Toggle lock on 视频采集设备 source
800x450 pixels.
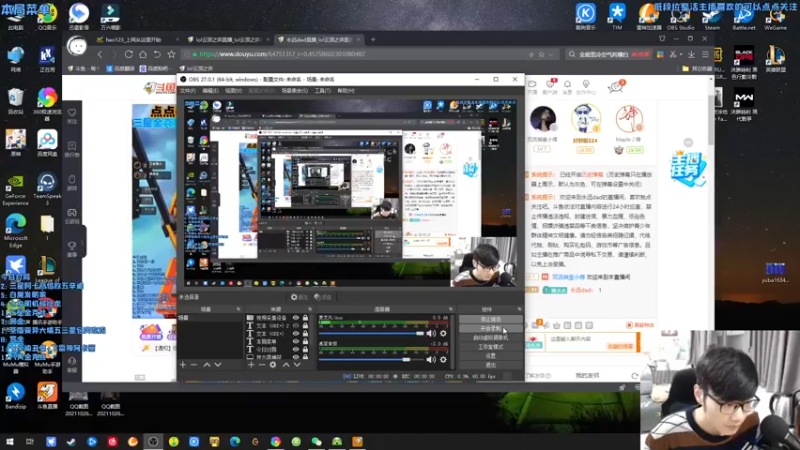pyautogui.click(x=305, y=317)
